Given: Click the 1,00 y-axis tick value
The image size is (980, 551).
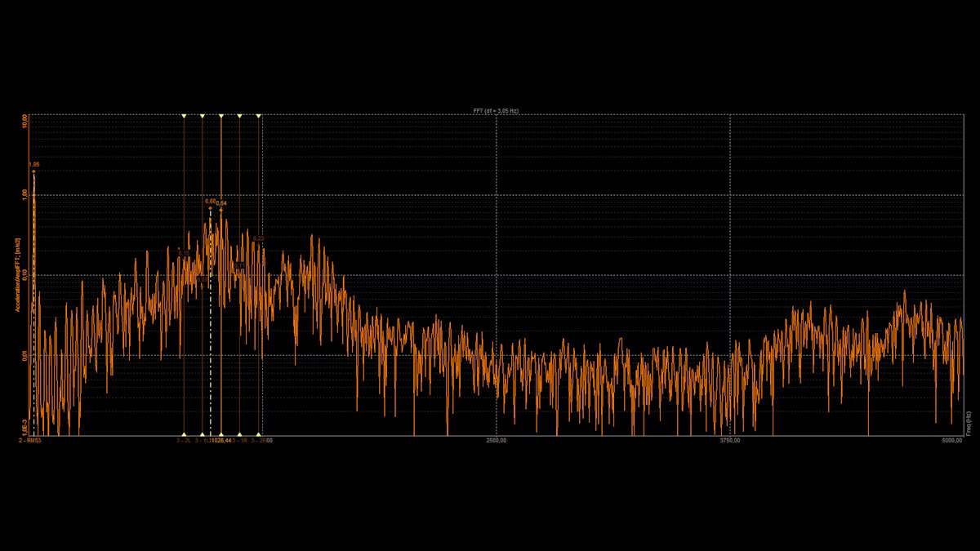Looking at the screenshot, I should click(25, 194).
